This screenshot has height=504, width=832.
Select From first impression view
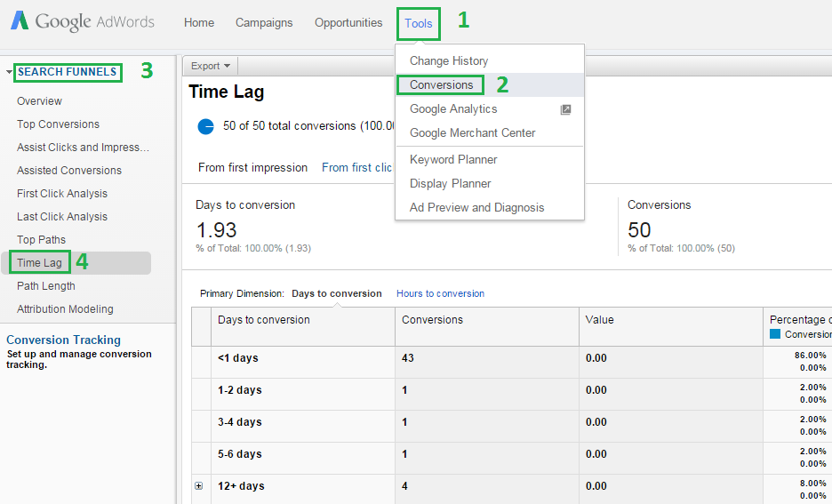pyautogui.click(x=252, y=168)
